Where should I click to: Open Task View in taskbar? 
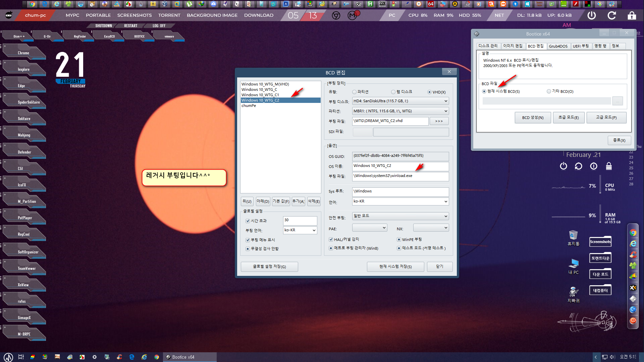(21, 357)
